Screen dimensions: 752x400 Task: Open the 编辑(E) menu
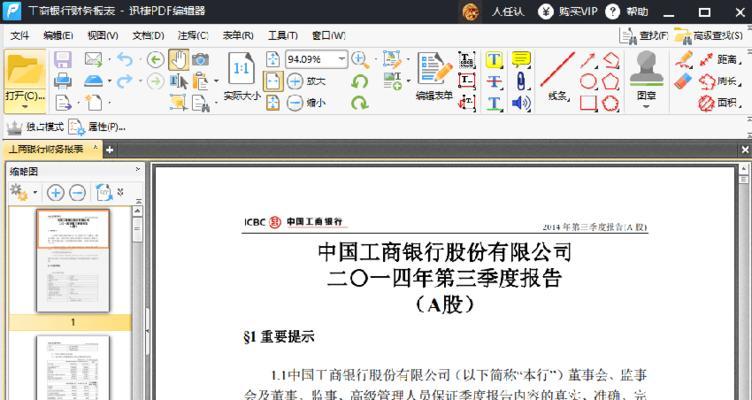coord(58,35)
